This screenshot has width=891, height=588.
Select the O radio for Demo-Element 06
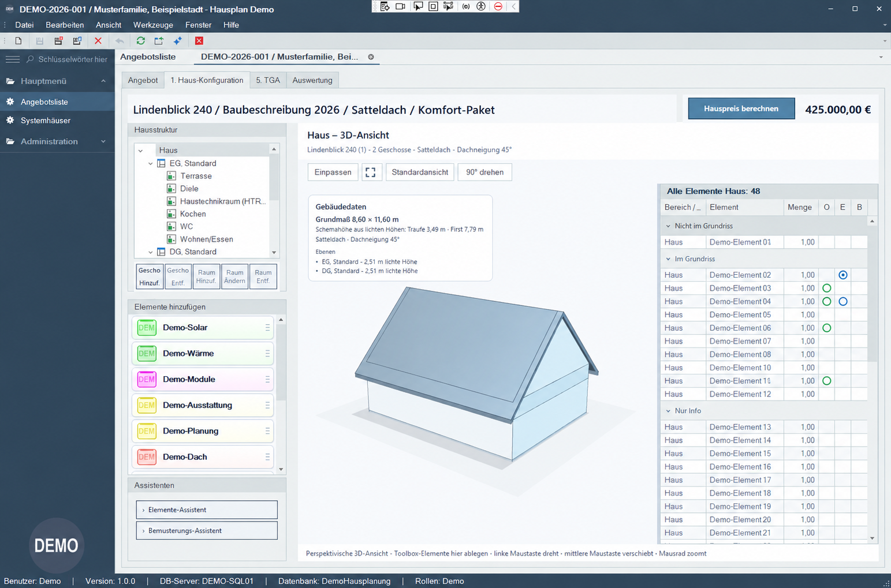point(827,328)
